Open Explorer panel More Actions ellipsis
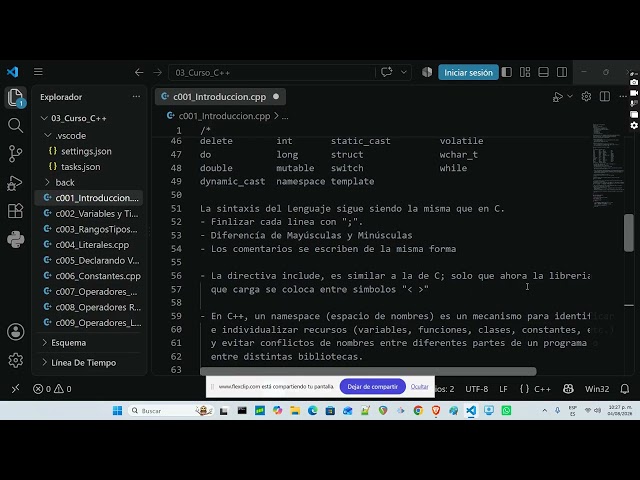Viewport: 640px width, 480px height. click(136, 97)
